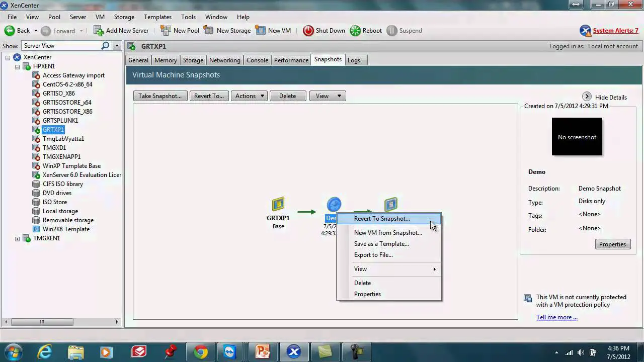Switch to the General tab
644x362 pixels.
click(138, 60)
